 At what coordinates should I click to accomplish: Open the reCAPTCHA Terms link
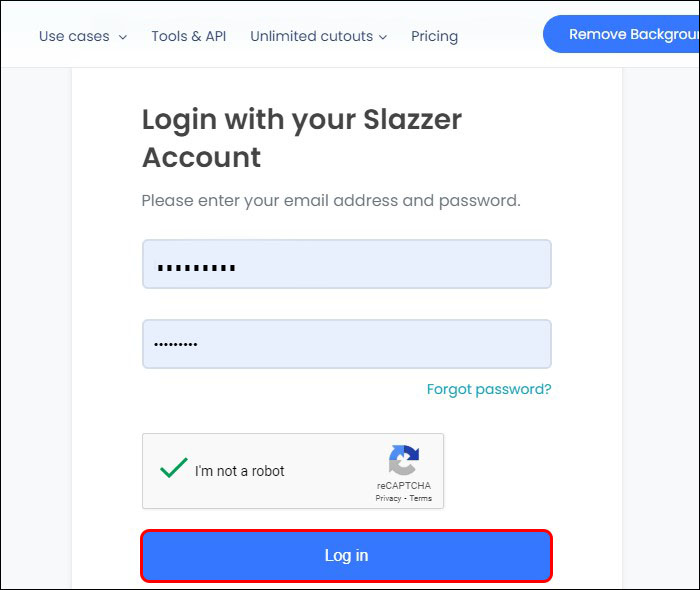click(421, 498)
